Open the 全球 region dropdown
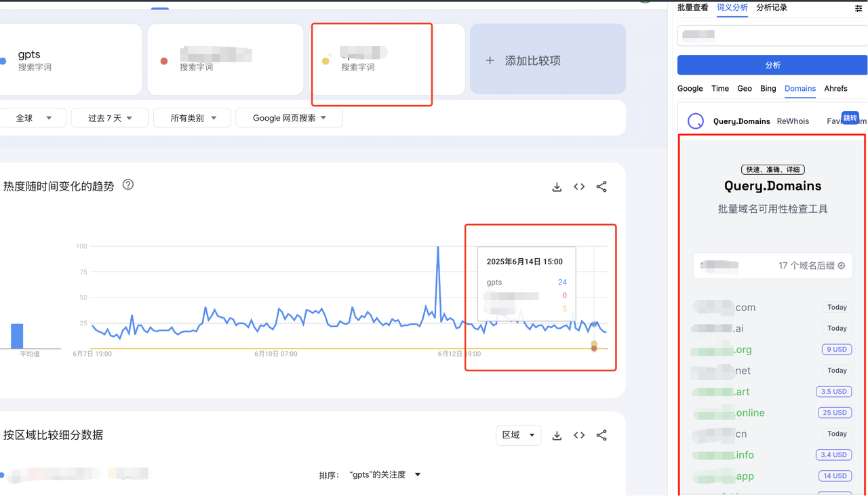868x496 pixels. click(x=33, y=118)
